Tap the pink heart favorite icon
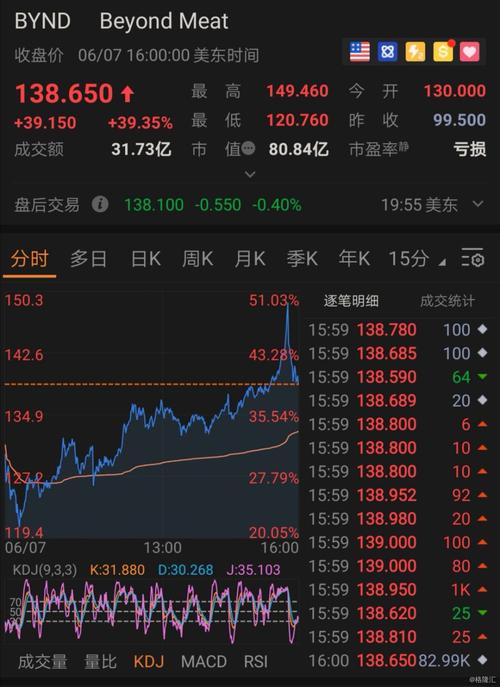Viewport: 500px width, 687px height. tap(470, 52)
